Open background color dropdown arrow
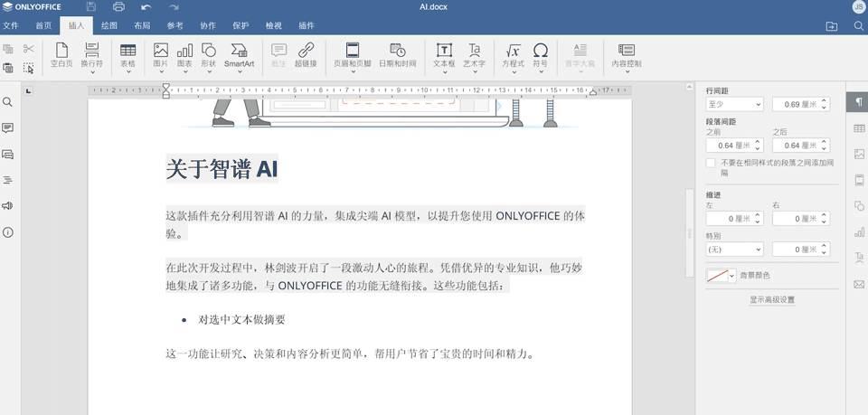 coord(732,276)
